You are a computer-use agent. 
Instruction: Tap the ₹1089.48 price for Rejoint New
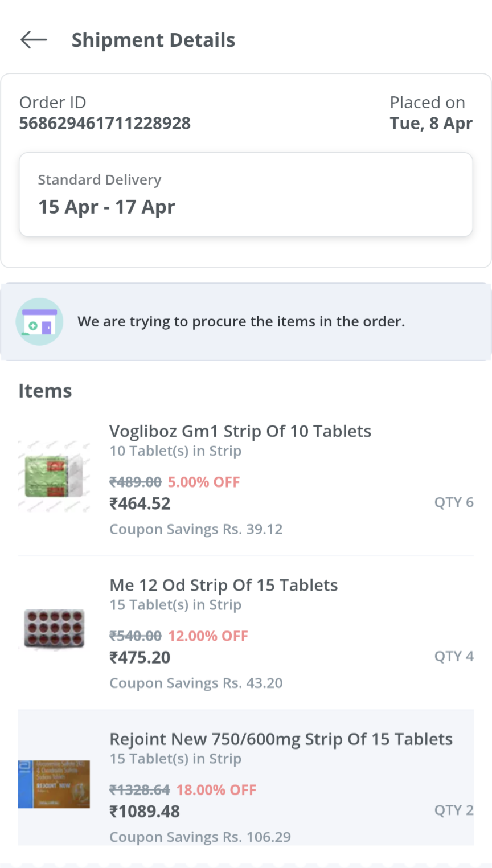tap(145, 811)
